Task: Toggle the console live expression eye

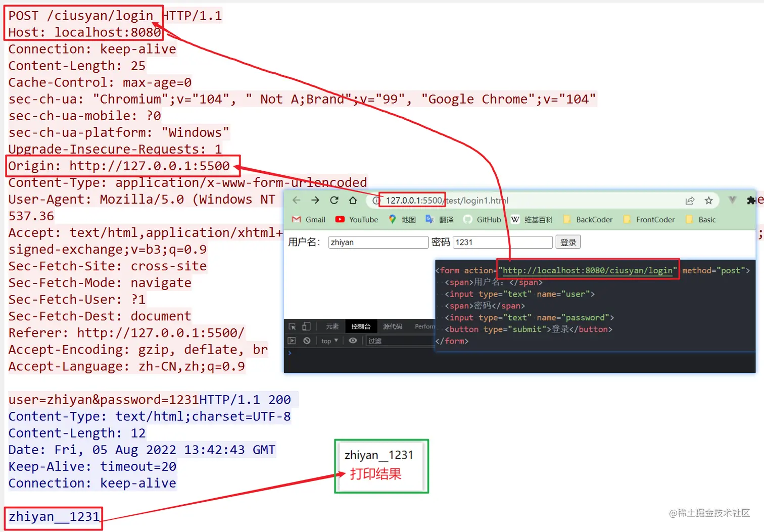Action: [x=353, y=341]
